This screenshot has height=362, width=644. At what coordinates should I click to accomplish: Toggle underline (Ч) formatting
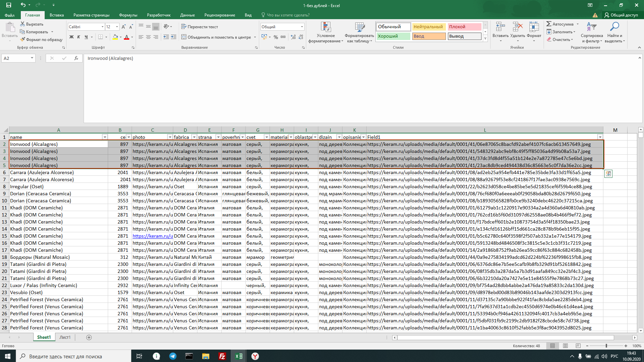tap(86, 37)
